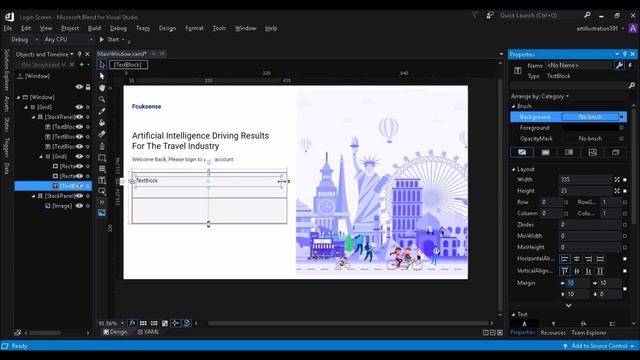
Task: Set HorizontalAlignment to Center
Action: [x=576, y=259]
